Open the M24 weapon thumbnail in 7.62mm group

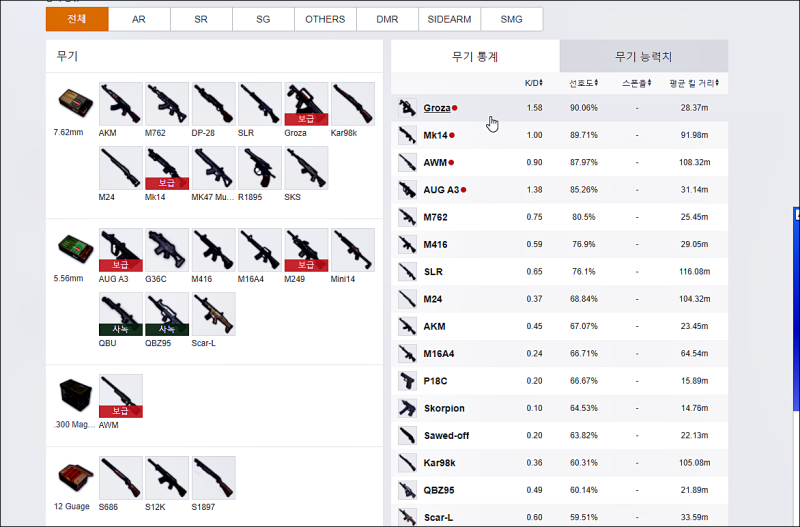(120, 168)
